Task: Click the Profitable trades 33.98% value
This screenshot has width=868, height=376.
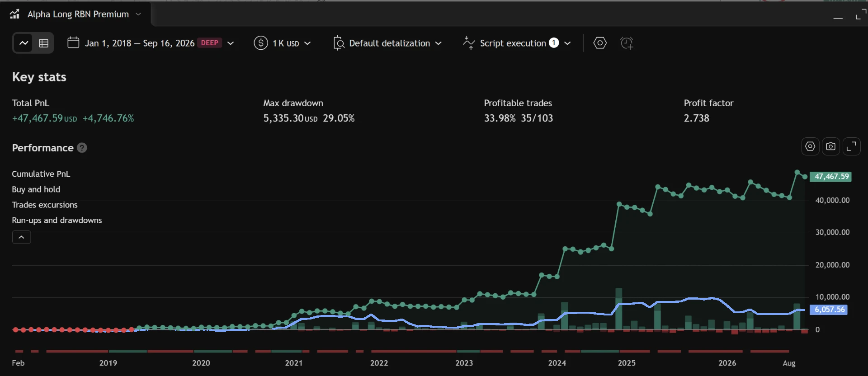Action: (x=500, y=118)
